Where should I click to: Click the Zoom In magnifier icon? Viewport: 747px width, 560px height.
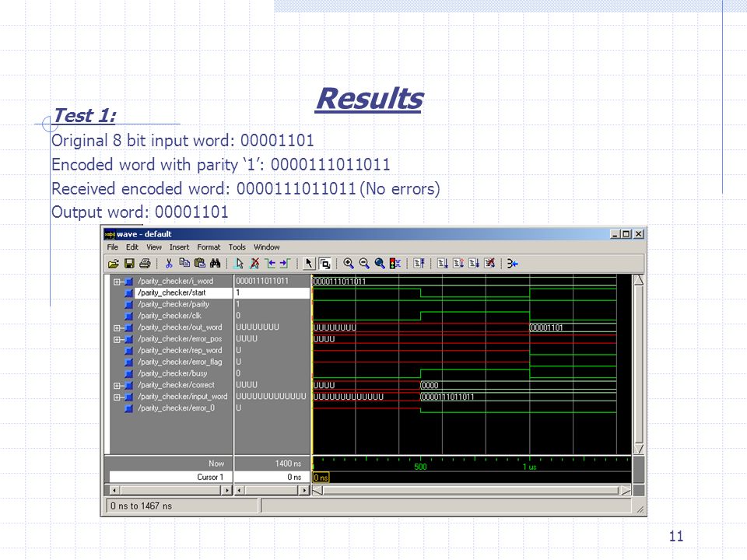349,264
